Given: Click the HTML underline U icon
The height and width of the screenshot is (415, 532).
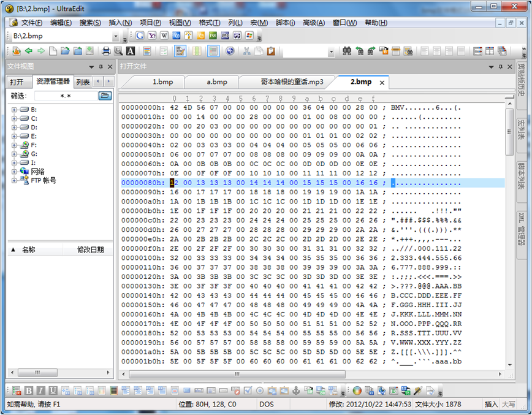Looking at the screenshot, I should pos(53,391).
